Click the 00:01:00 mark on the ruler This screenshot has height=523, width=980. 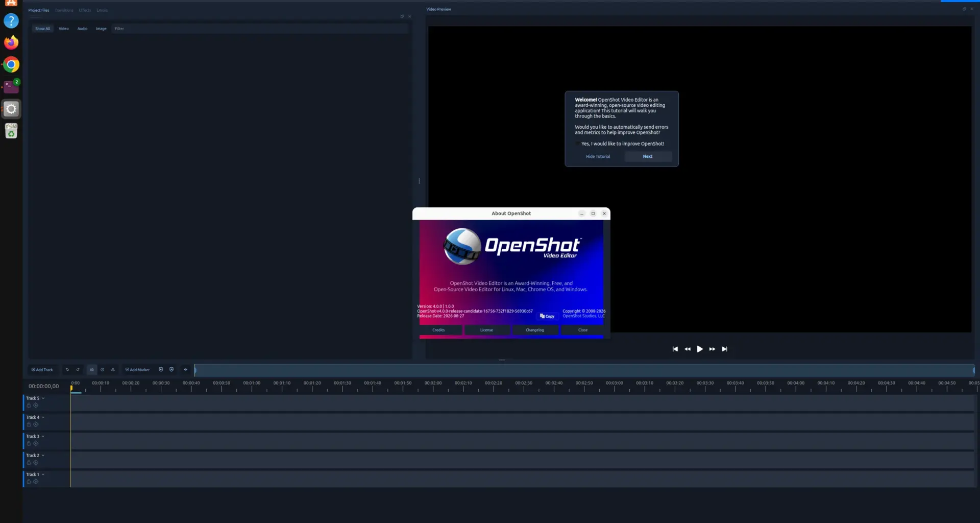point(252,383)
